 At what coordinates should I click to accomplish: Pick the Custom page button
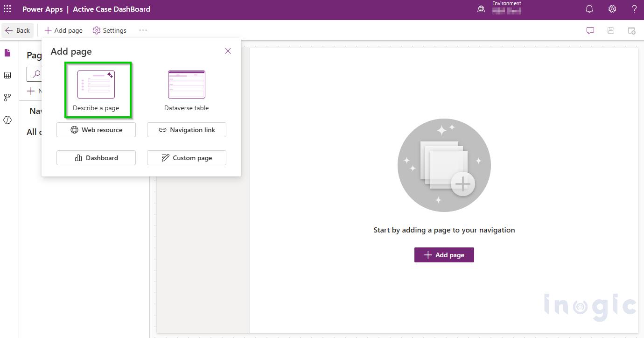(187, 158)
